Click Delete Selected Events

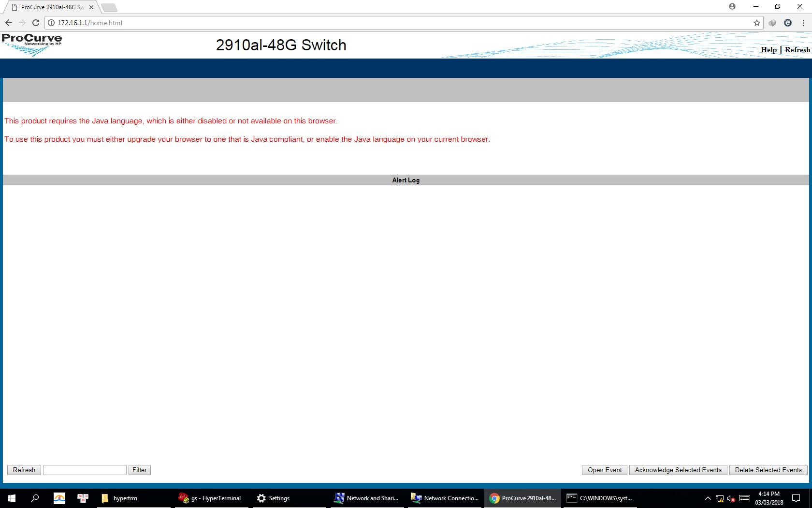tap(768, 470)
